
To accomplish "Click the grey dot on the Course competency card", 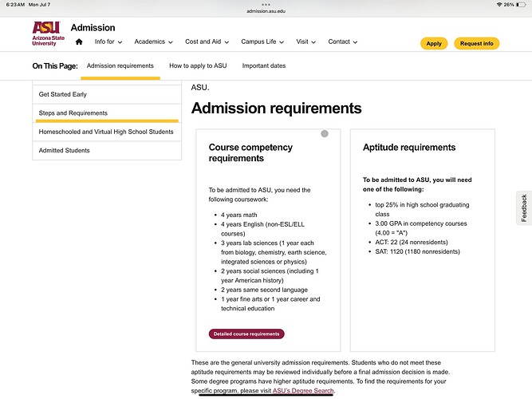I will coord(325,134).
